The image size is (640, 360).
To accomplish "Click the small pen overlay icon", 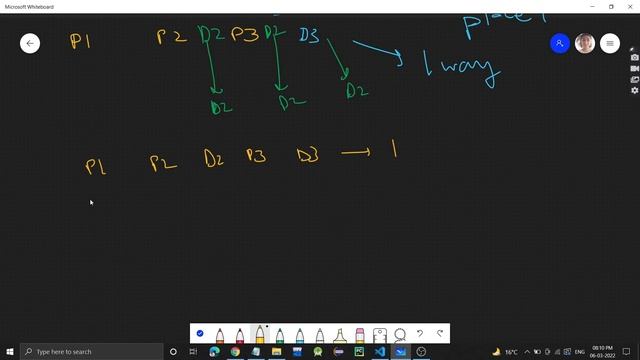I will click(x=632, y=49).
